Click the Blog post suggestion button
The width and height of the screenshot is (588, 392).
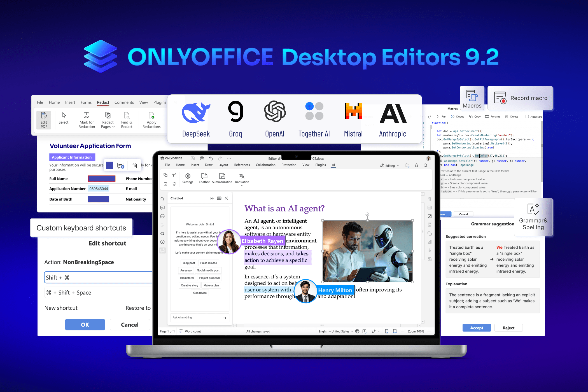(189, 263)
